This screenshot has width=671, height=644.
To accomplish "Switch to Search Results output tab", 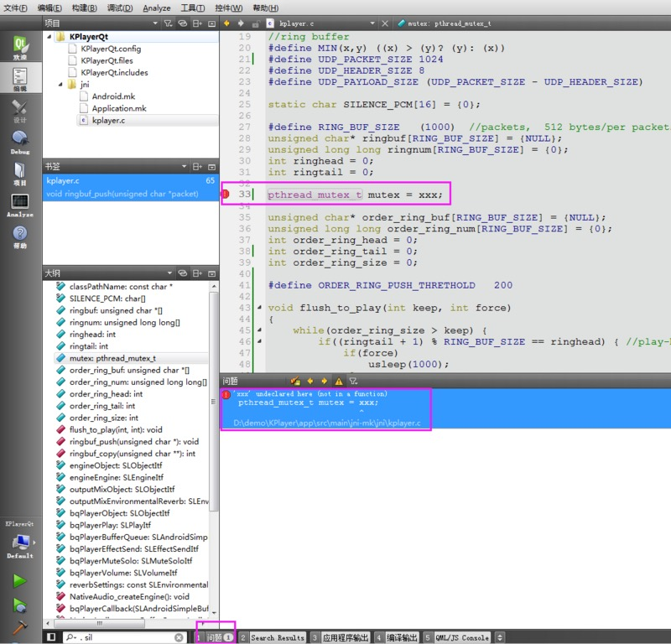I will [x=273, y=637].
